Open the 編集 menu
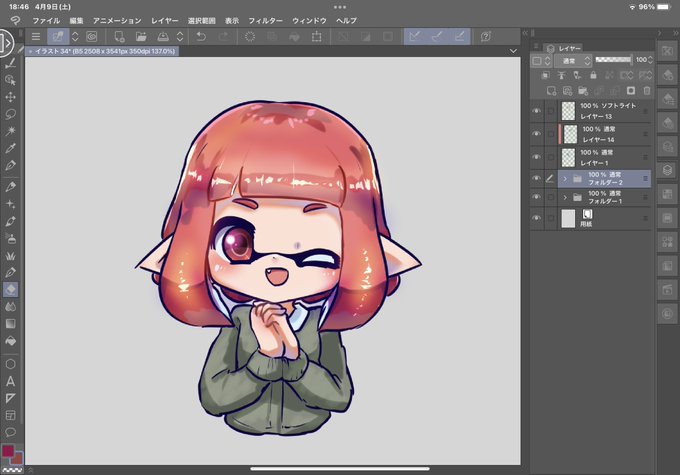 click(x=76, y=21)
